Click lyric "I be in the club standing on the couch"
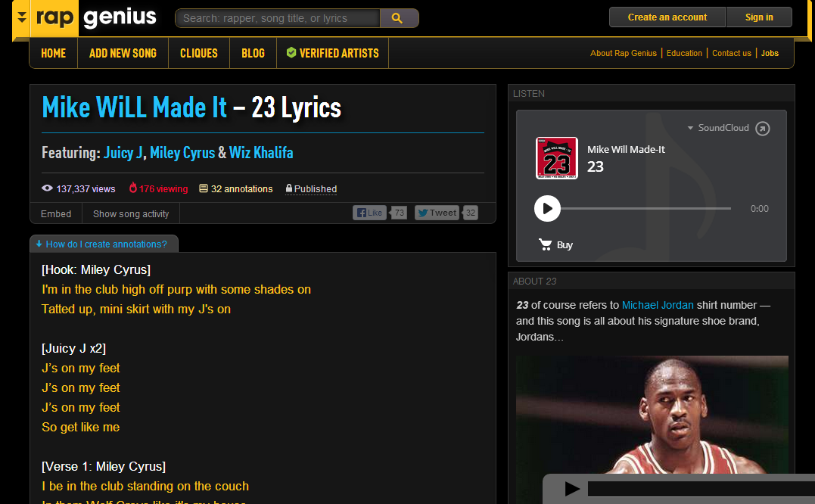The image size is (815, 504). coord(145,487)
